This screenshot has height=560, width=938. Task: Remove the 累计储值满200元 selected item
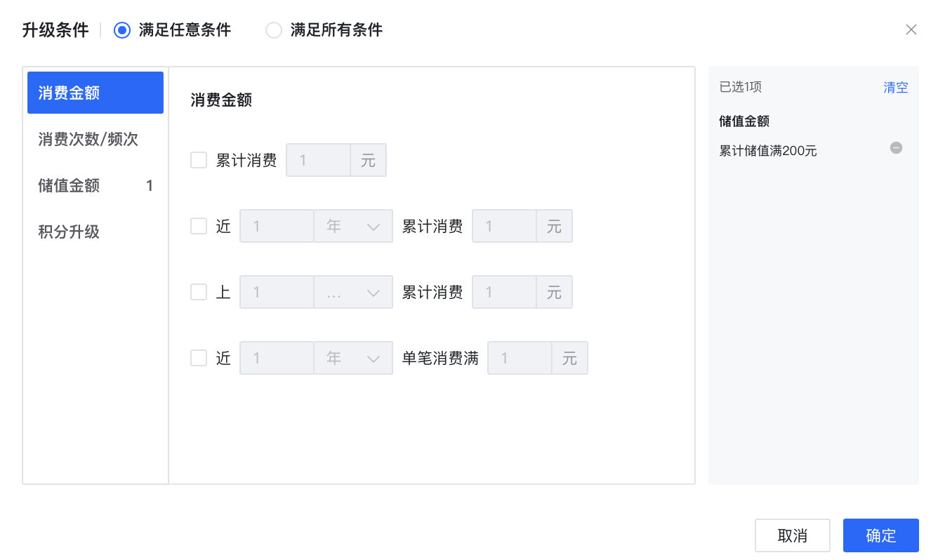pos(896,148)
